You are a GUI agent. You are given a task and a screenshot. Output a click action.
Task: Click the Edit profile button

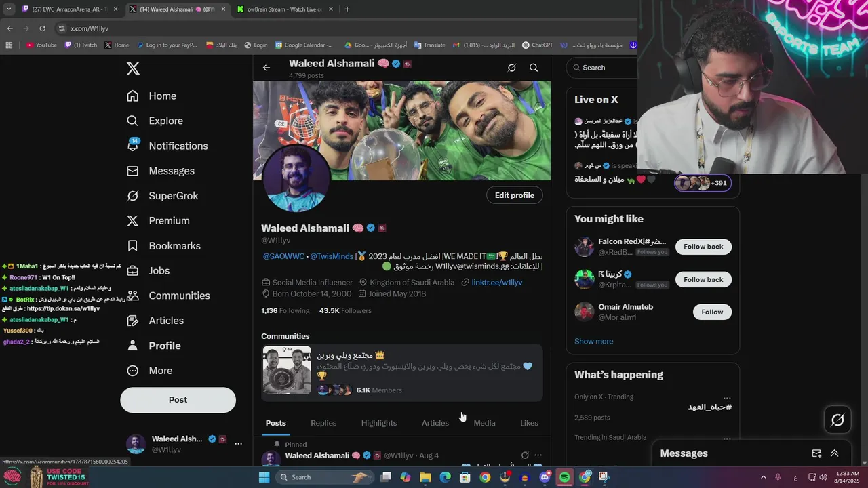(514, 195)
